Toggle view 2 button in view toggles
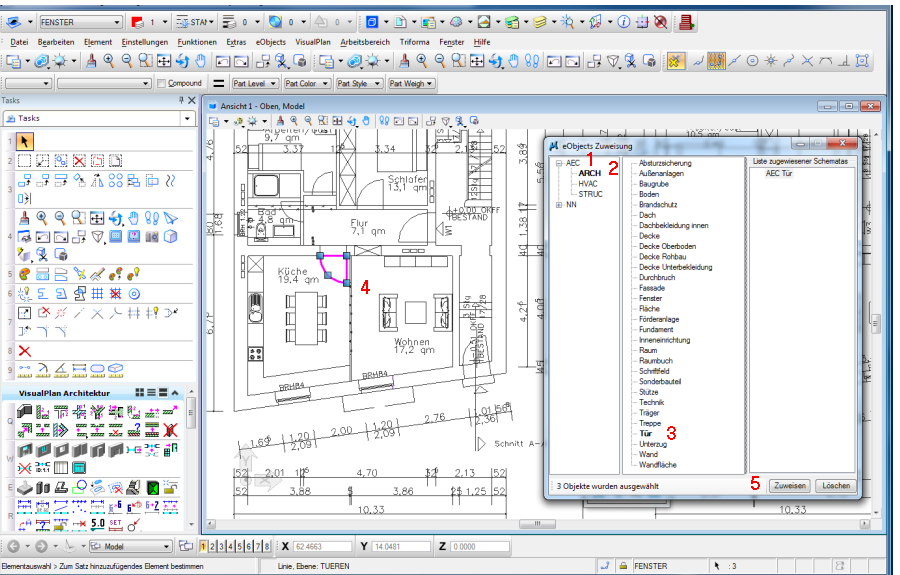Viewport: 900px width, 575px height. point(212,546)
